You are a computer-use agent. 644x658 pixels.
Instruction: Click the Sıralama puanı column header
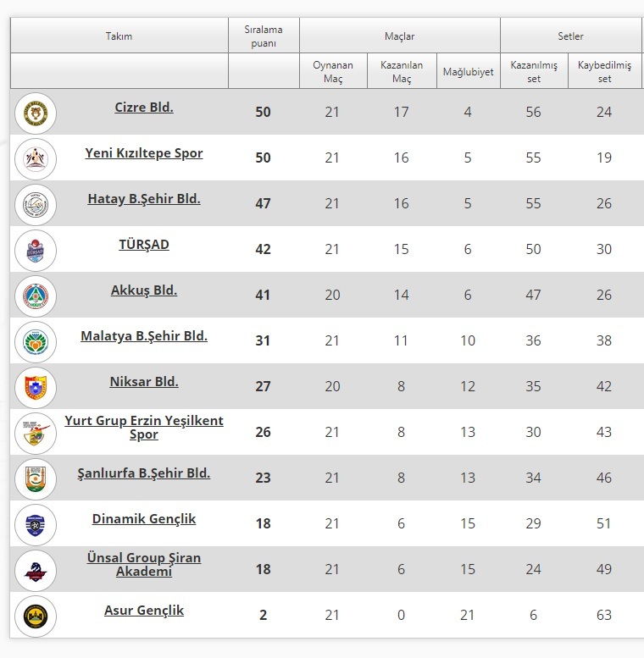coord(264,36)
